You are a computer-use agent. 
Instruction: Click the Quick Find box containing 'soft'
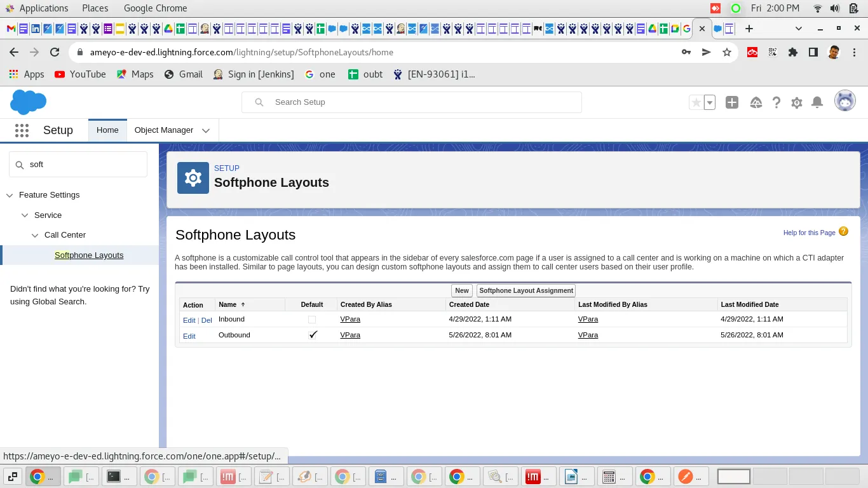78,165
